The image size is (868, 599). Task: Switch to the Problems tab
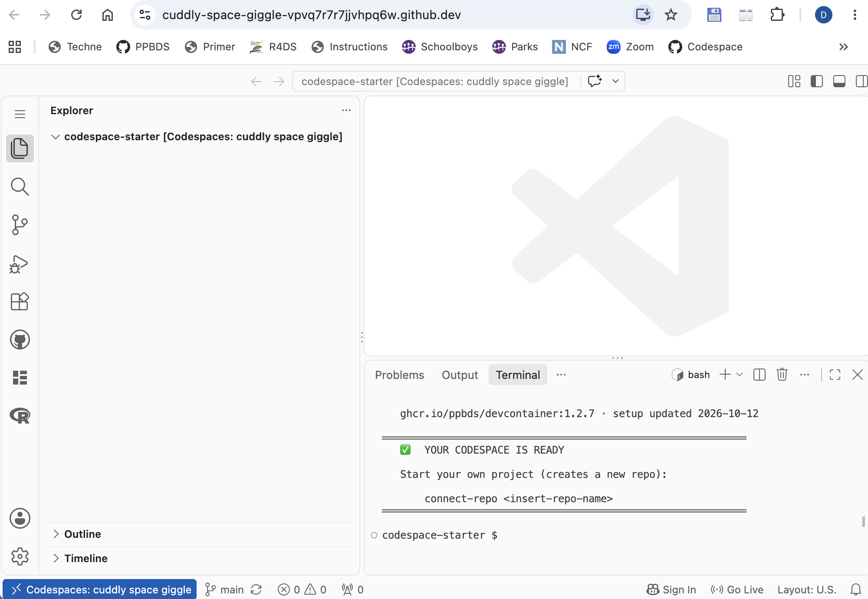pyautogui.click(x=399, y=375)
